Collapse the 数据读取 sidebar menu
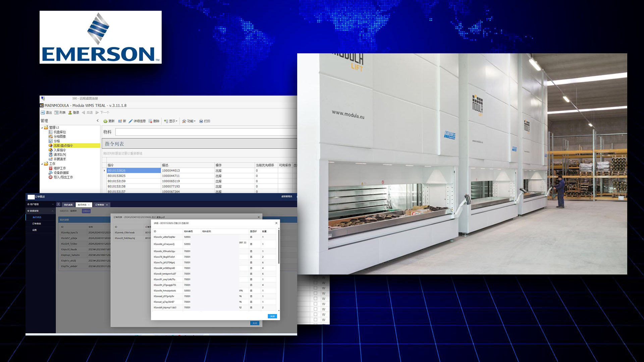This screenshot has width=644, height=362. [x=40, y=211]
